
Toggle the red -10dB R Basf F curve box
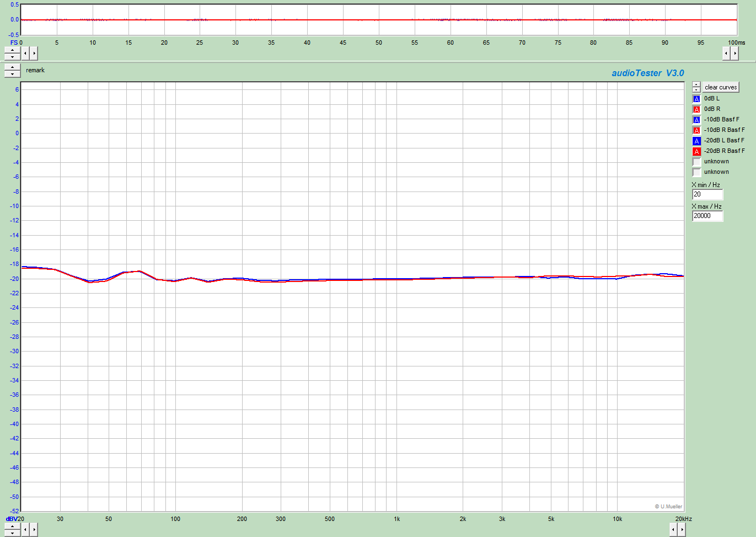696,130
